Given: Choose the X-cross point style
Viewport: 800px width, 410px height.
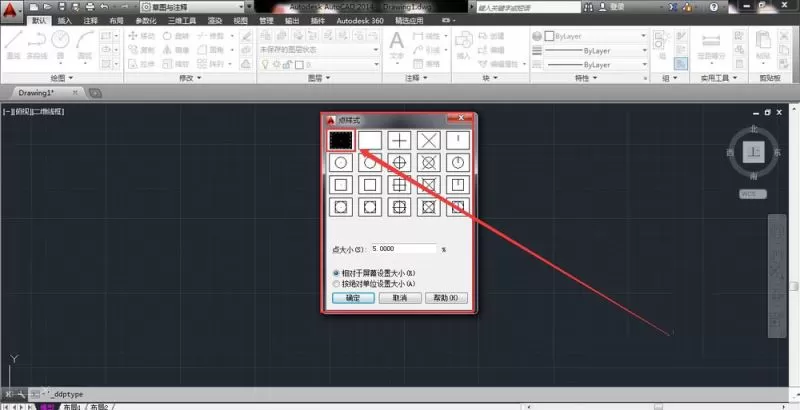Looking at the screenshot, I should [429, 140].
